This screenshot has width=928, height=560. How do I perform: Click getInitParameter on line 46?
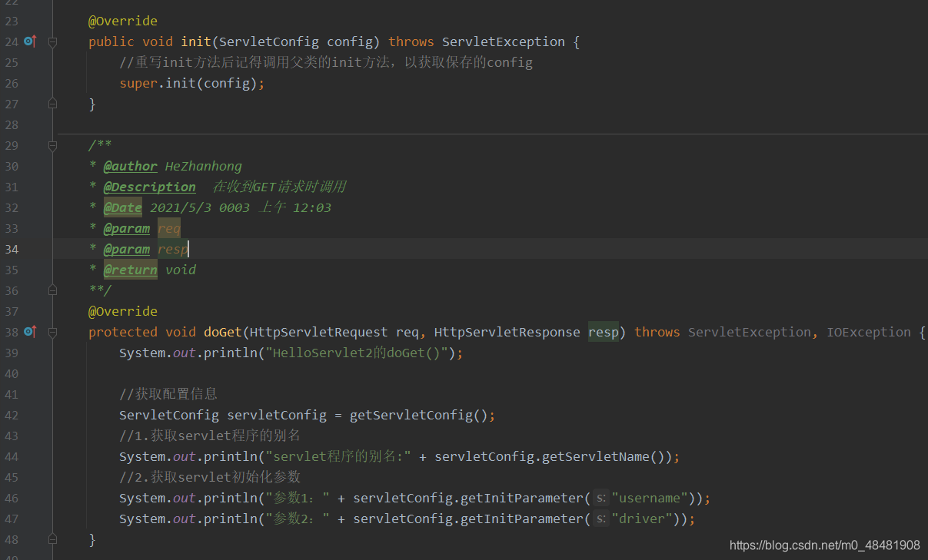(x=521, y=498)
